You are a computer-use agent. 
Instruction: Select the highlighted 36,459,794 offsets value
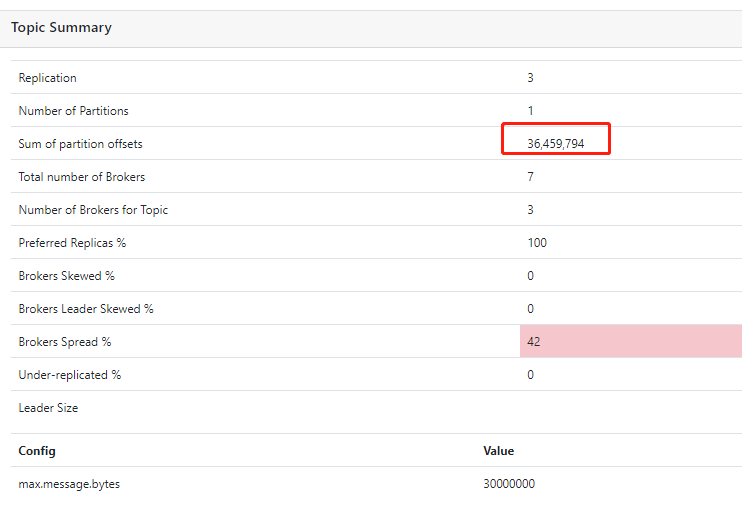click(x=555, y=144)
